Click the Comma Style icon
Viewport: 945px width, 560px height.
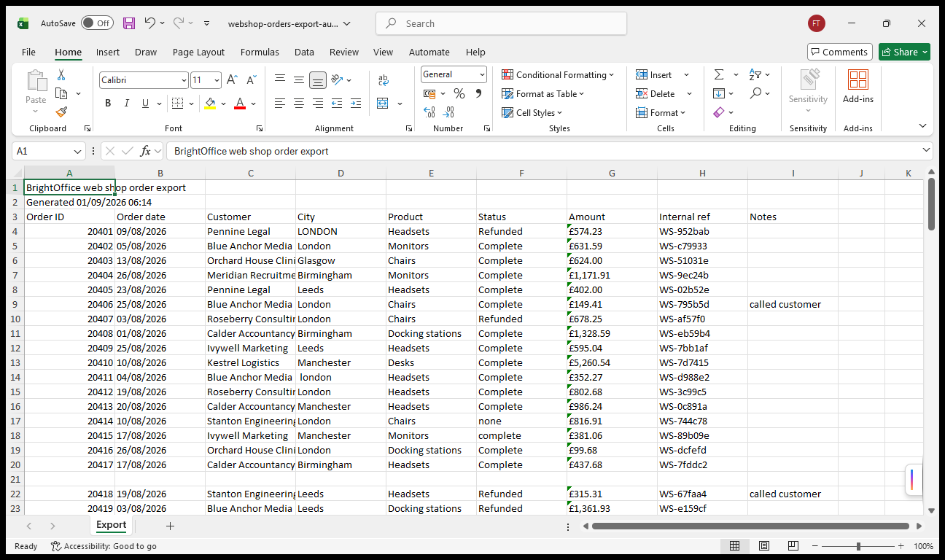point(478,93)
